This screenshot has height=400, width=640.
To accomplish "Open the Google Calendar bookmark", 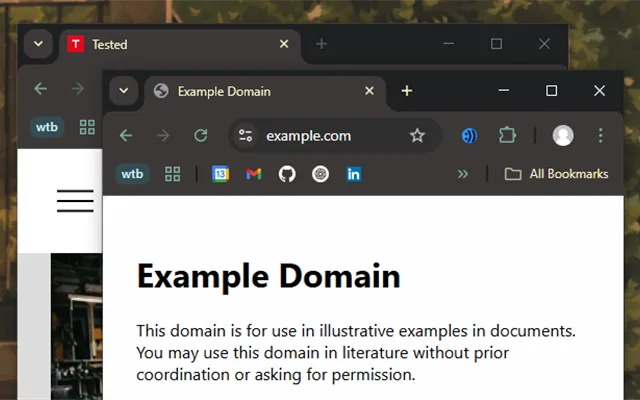I will [220, 174].
